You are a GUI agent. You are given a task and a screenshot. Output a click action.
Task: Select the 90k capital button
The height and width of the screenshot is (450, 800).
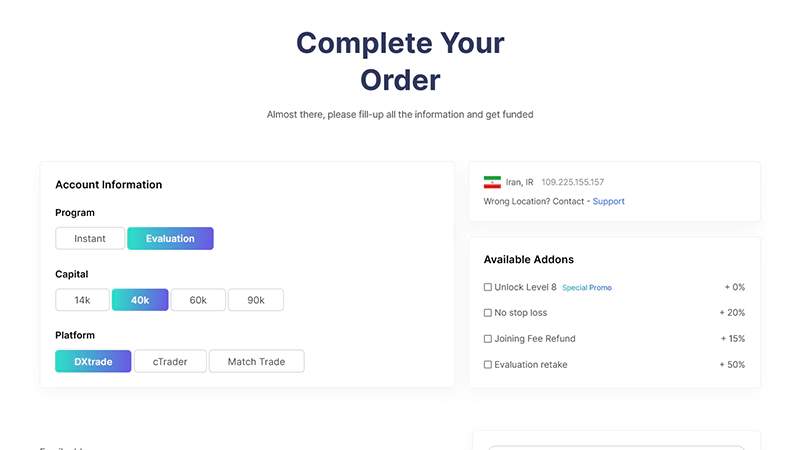coord(256,300)
